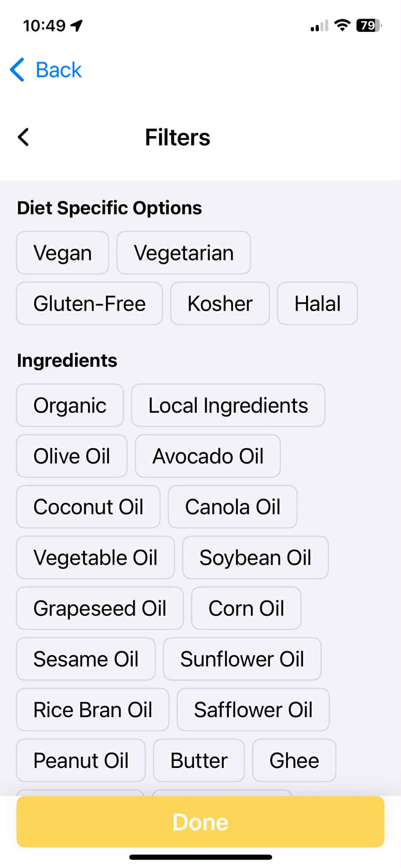Choose the Safflower Oil option

pyautogui.click(x=253, y=710)
